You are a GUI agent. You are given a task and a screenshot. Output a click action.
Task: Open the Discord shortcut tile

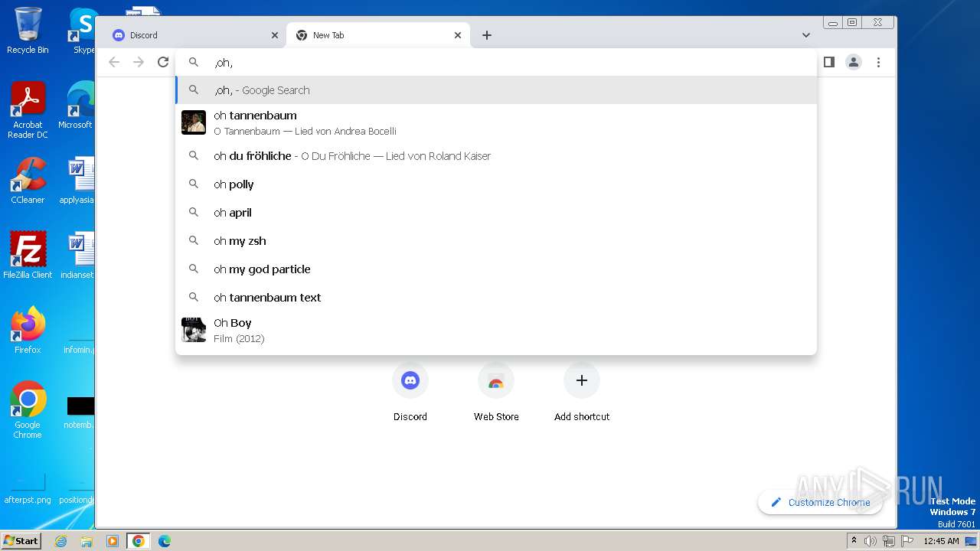(410, 393)
